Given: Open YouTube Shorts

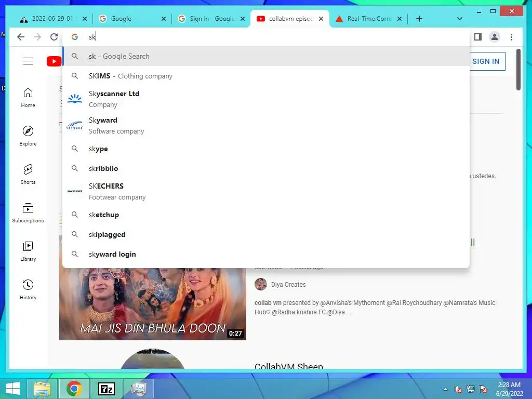Looking at the screenshot, I should click(28, 175).
